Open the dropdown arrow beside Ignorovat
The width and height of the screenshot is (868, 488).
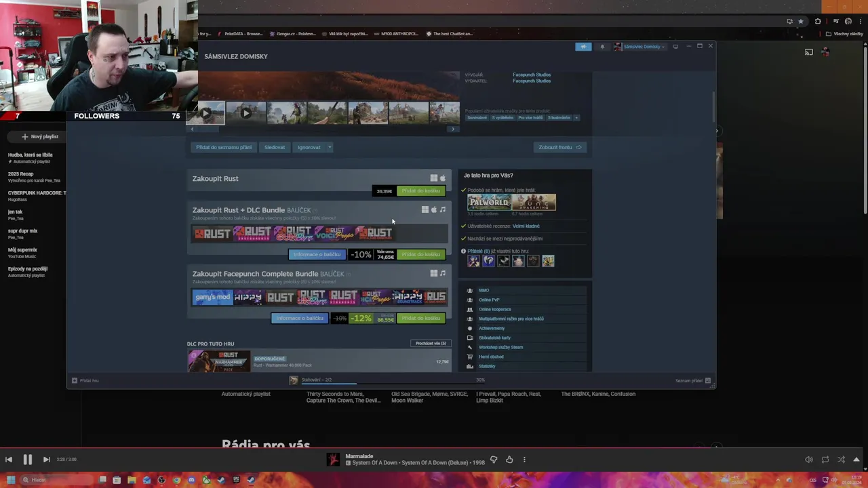pos(330,147)
